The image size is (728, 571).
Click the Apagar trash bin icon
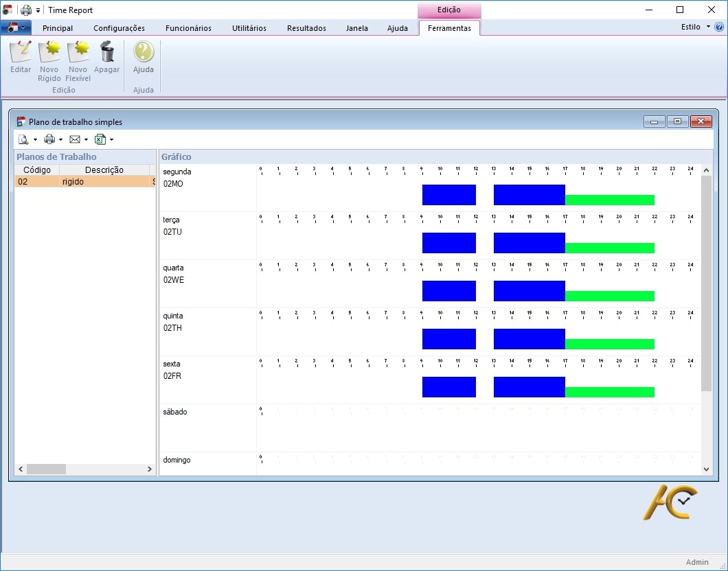[107, 53]
